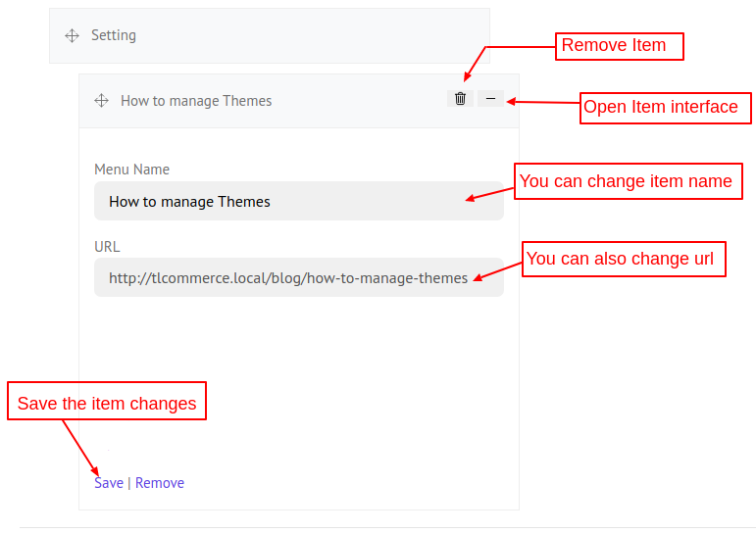The image size is (756, 534).
Task: Click the Save the item changes callout
Action: (107, 403)
